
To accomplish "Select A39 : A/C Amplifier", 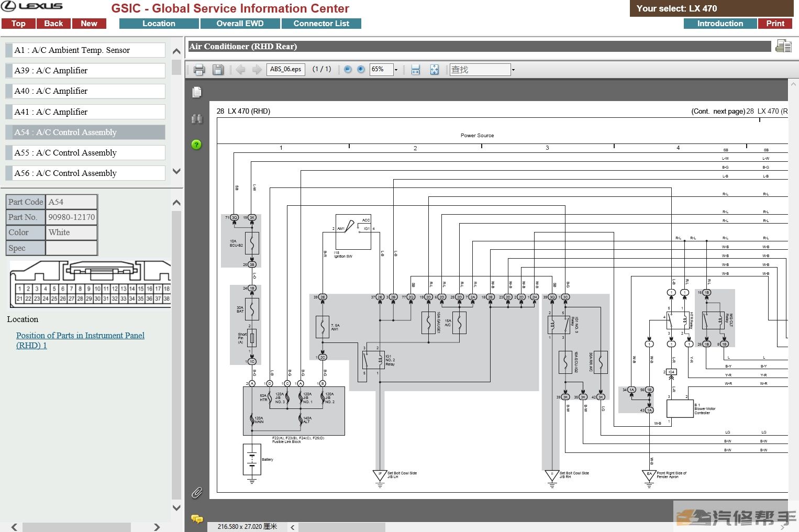I will click(x=85, y=71).
